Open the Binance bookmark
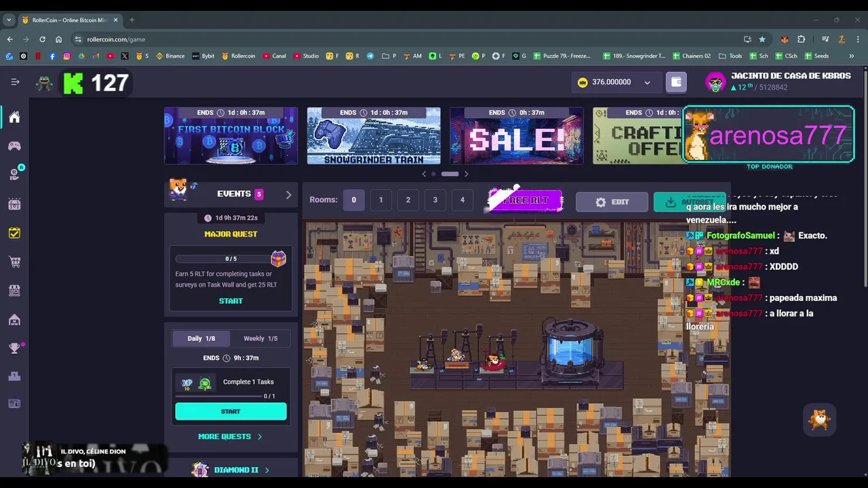The width and height of the screenshot is (868, 488). click(x=170, y=56)
